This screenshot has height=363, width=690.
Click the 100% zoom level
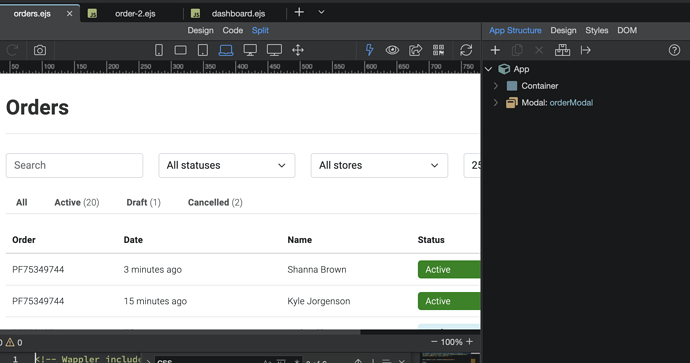[x=451, y=342]
